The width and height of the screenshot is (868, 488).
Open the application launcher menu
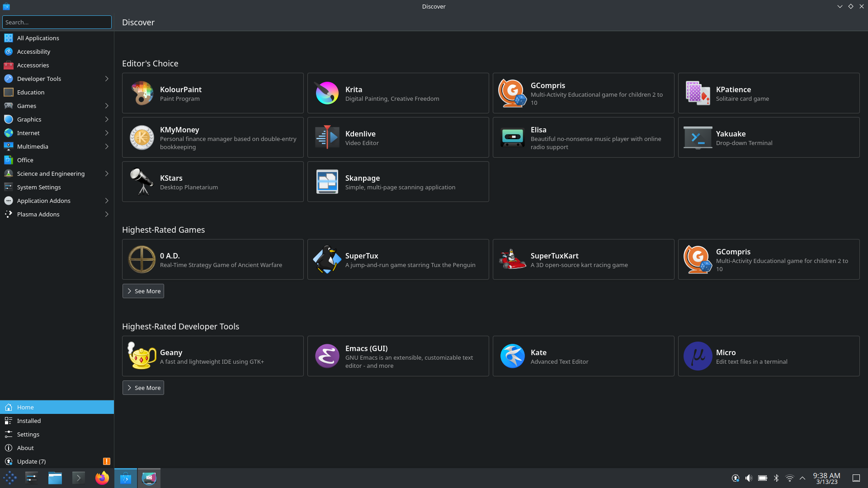10,478
